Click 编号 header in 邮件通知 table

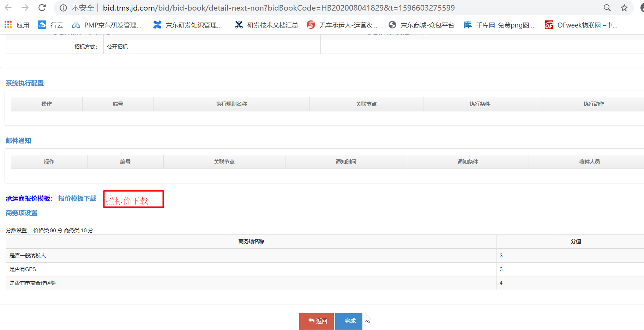tap(125, 162)
